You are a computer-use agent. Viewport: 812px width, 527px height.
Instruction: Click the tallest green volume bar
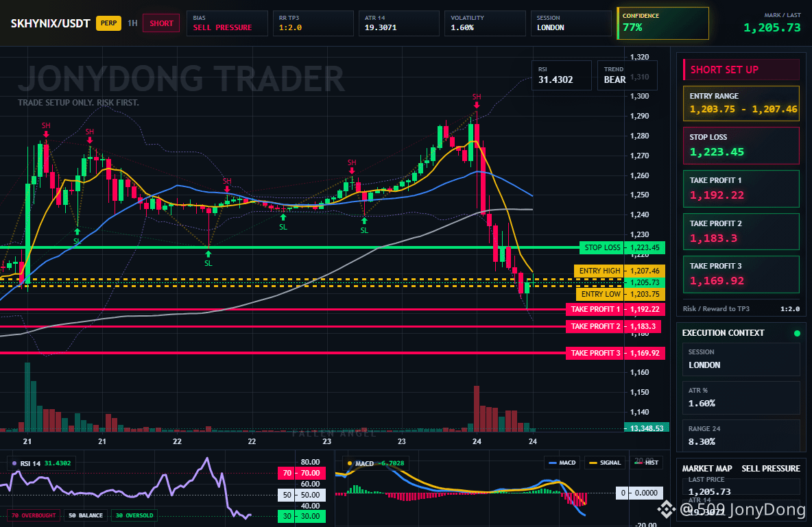pos(27,397)
